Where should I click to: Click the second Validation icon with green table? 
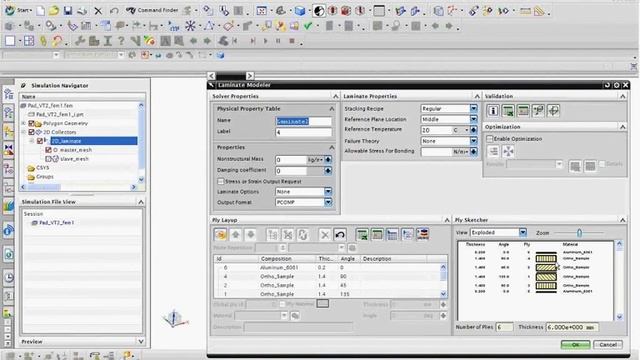pyautogui.click(x=508, y=111)
